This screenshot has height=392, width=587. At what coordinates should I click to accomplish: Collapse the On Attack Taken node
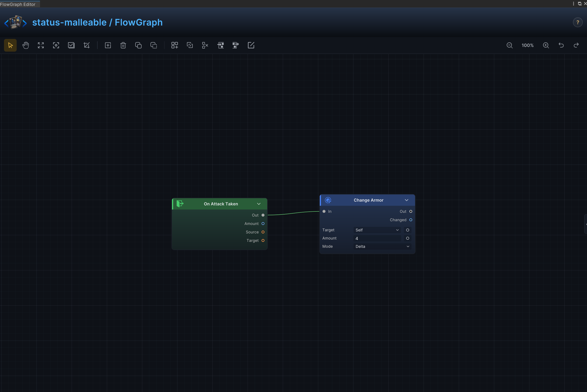tap(259, 204)
